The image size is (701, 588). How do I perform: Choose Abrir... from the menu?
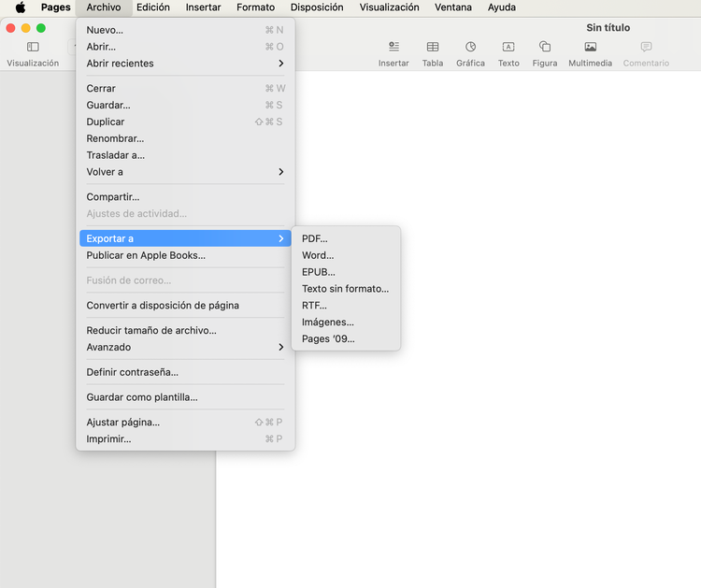coord(185,47)
